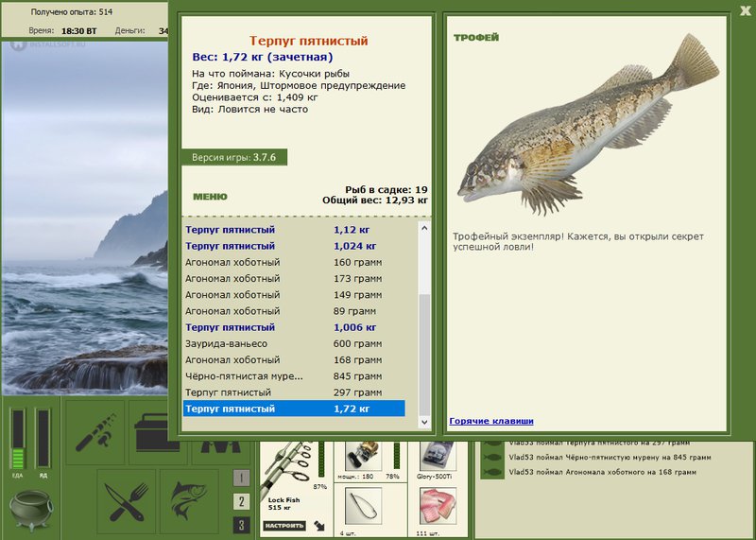Open the МЕНЮ button
This screenshot has width=756, height=540.
(x=210, y=197)
